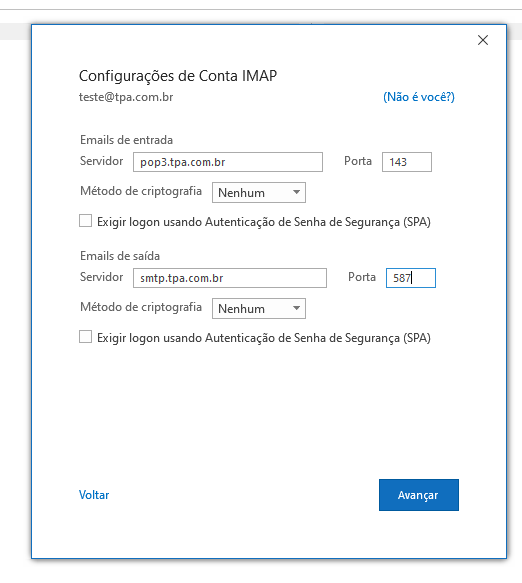The height and width of the screenshot is (583, 522).
Task: Select the incoming port field showing 143
Action: tap(407, 162)
